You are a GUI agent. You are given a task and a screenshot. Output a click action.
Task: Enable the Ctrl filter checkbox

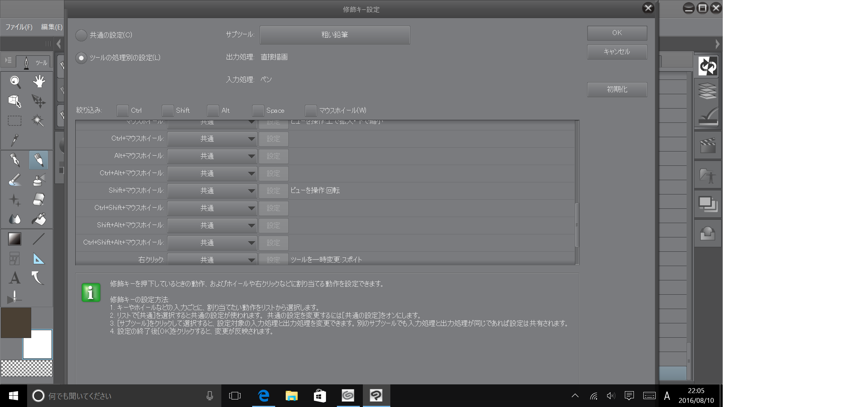123,111
